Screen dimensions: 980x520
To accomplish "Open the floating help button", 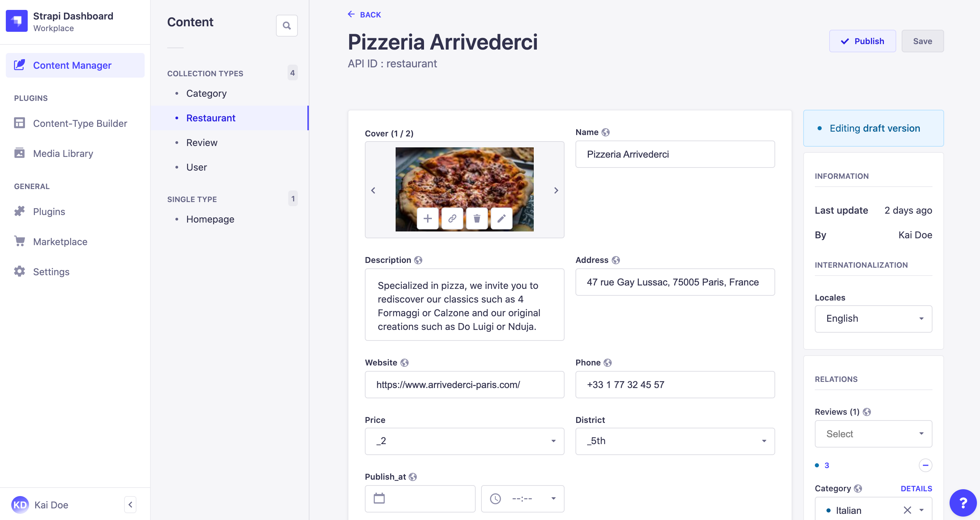I will (x=963, y=503).
